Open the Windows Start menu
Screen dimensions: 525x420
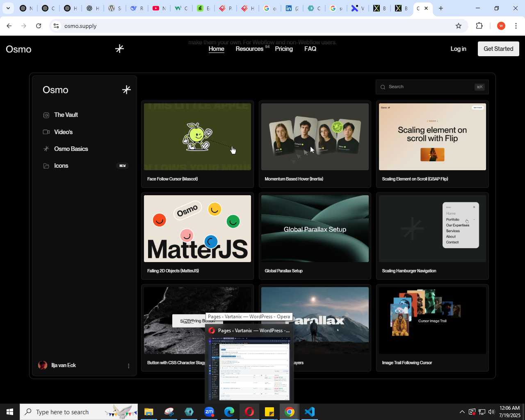[x=10, y=412]
